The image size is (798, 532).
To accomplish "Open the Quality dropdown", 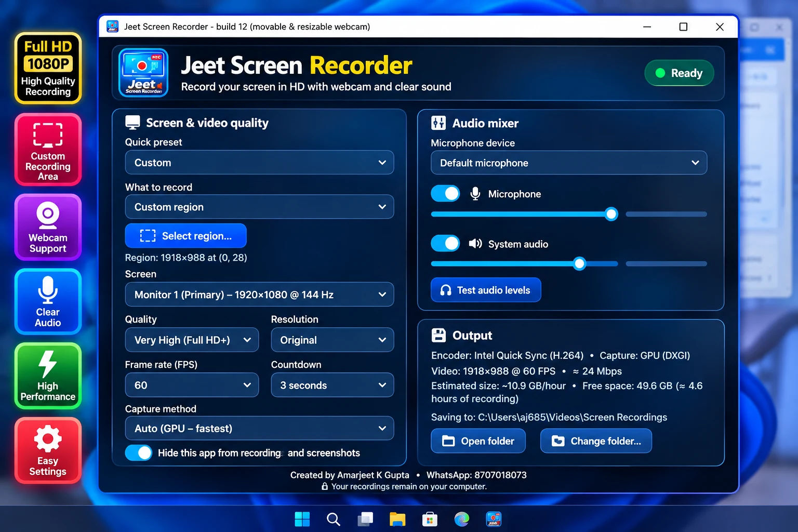I will 192,340.
